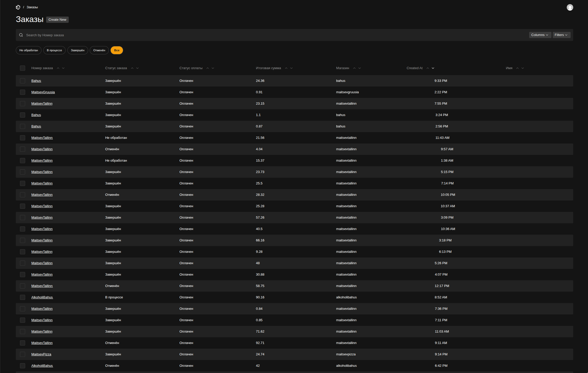This screenshot has height=373, width=588.
Task: Sort Номер заказа ascending arrow
Action: 58,68
